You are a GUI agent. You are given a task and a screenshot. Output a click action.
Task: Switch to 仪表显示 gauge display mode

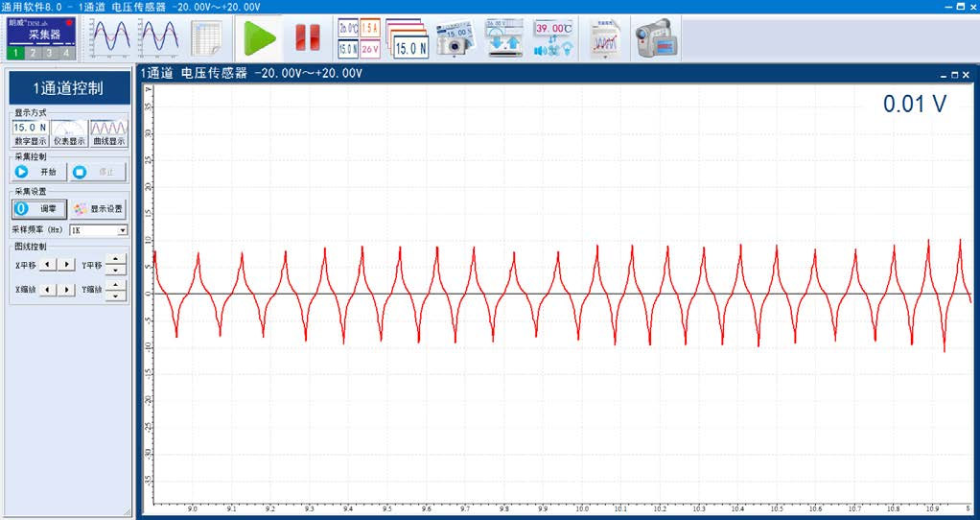[69, 133]
